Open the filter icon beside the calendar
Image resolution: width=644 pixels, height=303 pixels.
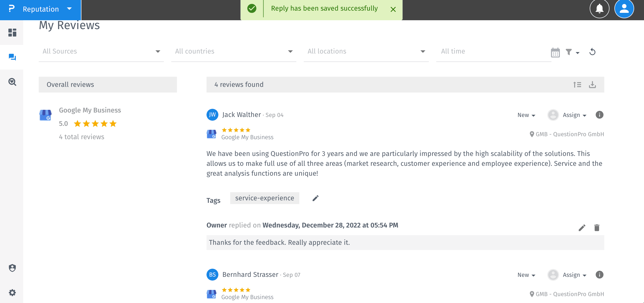[x=569, y=52]
